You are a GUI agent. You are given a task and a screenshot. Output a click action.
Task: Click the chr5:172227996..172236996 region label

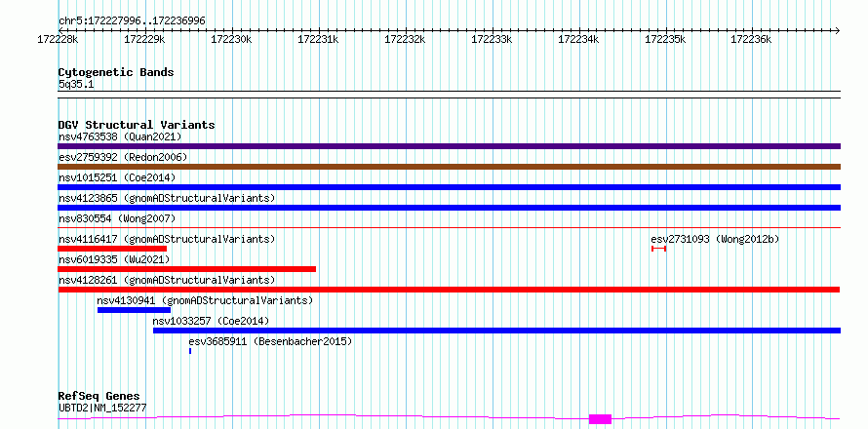[132, 21]
